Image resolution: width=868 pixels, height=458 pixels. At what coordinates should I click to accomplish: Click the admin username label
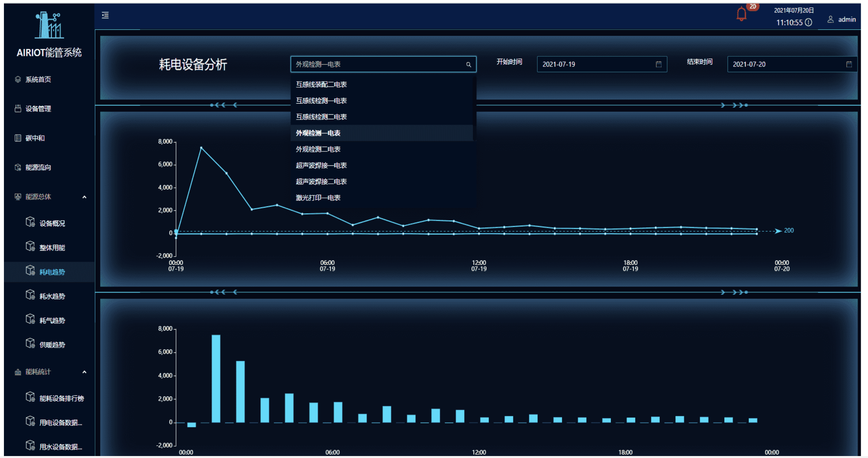tap(847, 20)
